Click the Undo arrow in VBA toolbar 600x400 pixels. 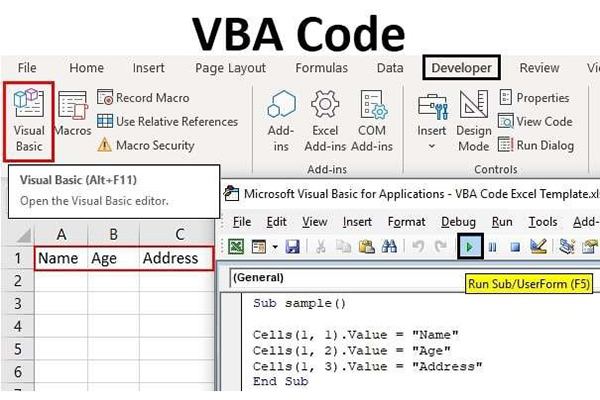pyautogui.click(x=418, y=247)
